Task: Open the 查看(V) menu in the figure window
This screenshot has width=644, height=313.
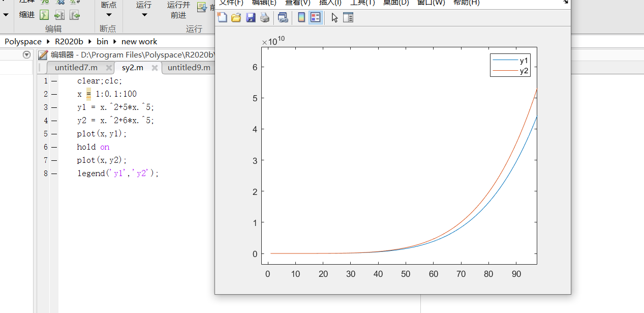Action: tap(297, 3)
